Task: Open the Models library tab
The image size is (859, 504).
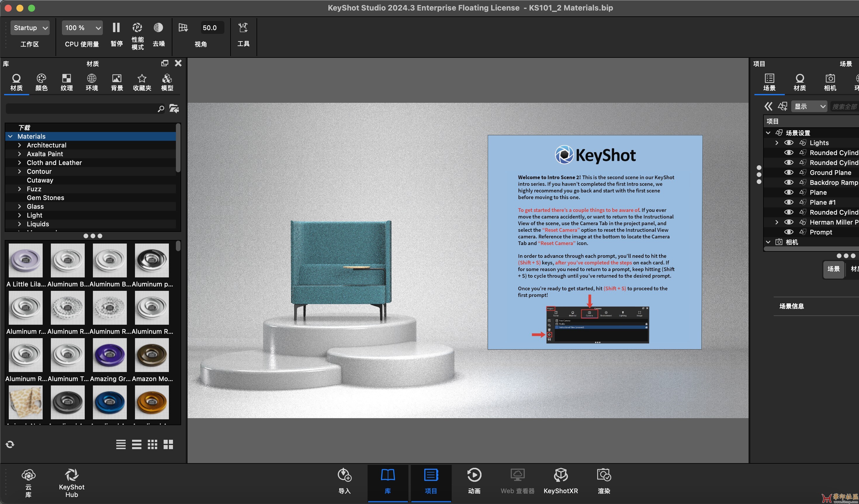Action: pos(167,82)
